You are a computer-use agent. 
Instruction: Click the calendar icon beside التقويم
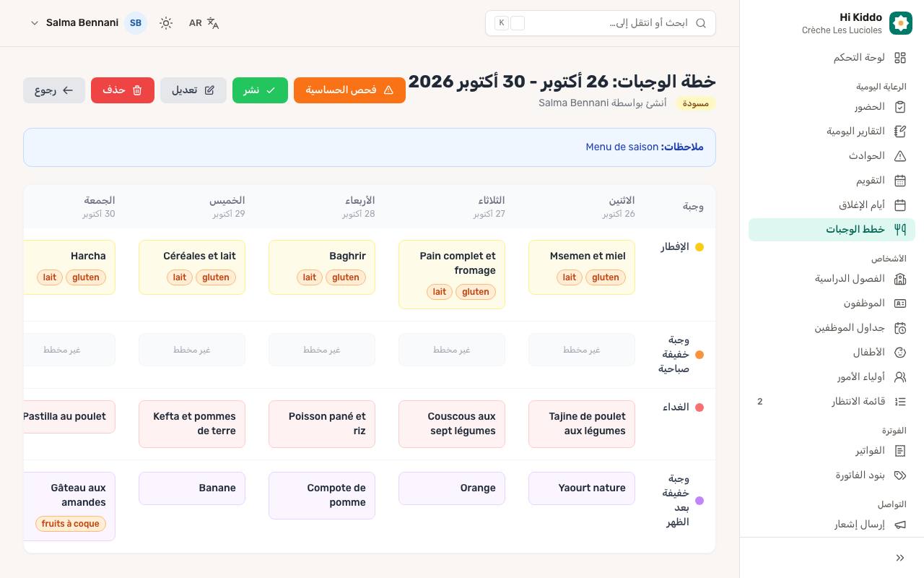point(900,181)
